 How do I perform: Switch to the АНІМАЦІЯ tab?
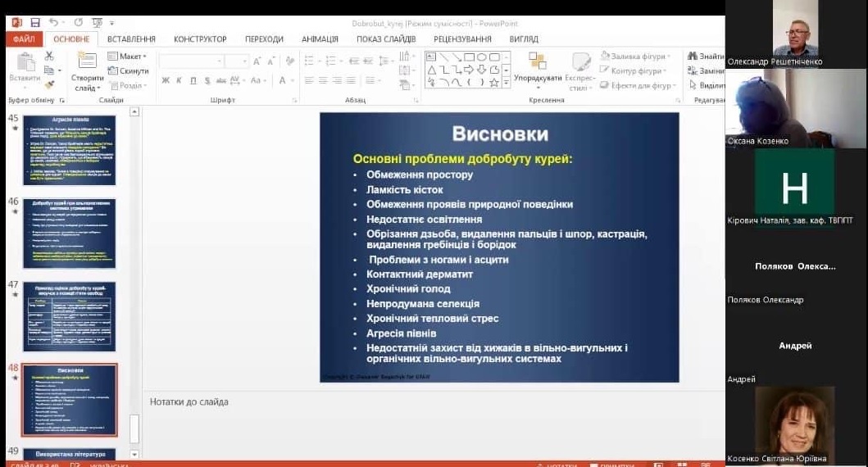pos(320,39)
